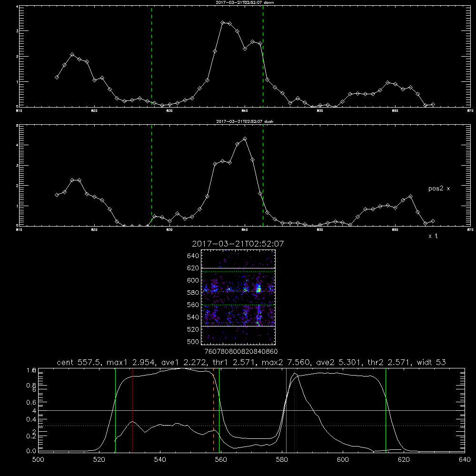The width and height of the screenshot is (476, 476).
Task: Click the 'cent 557.5' value in the stats line
Action: pyautogui.click(x=79, y=362)
